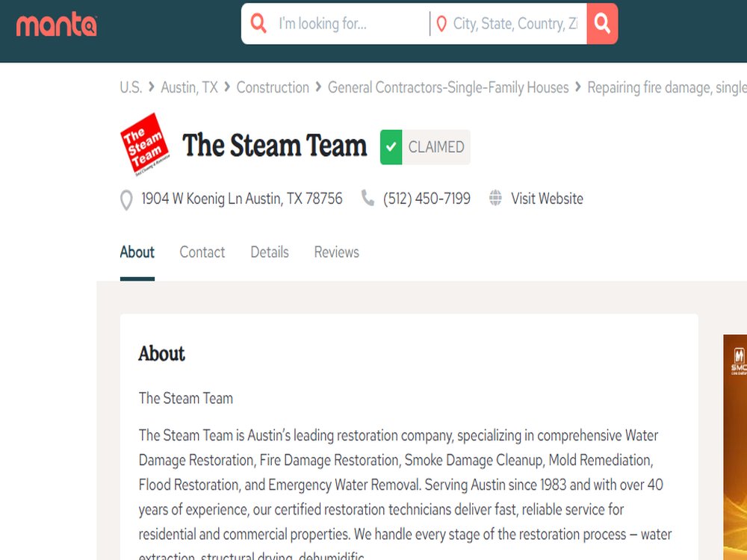Select the About tab
The image size is (747, 560).
point(137,252)
